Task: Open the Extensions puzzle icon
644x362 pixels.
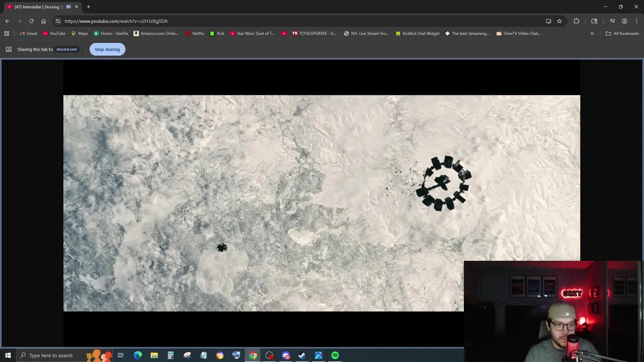Action: click(576, 21)
